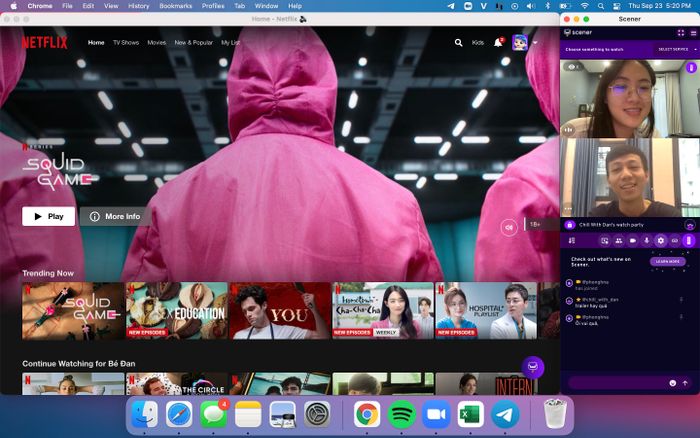Expand Scener to fullscreen
The image size is (700, 438).
tap(681, 33)
